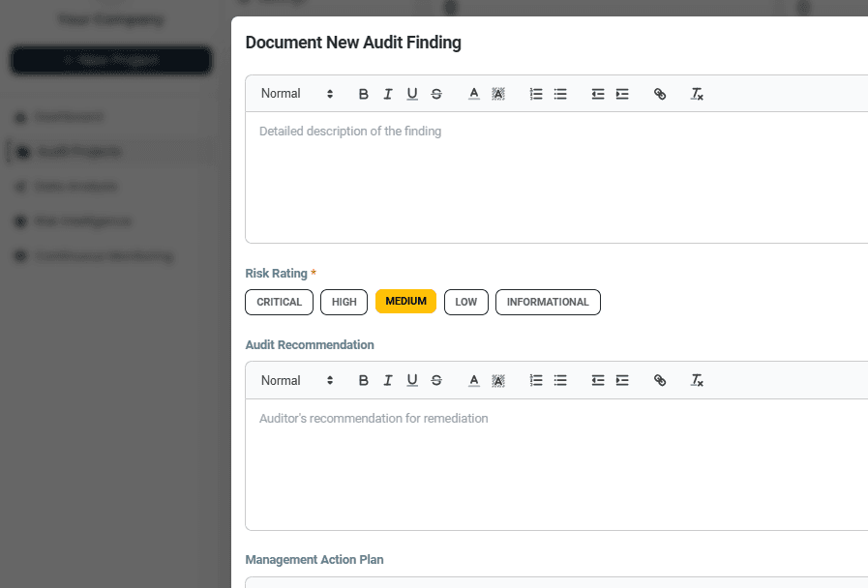The height and width of the screenshot is (588, 868).
Task: Apply italic formatting in the finding description toolbar
Action: click(387, 93)
